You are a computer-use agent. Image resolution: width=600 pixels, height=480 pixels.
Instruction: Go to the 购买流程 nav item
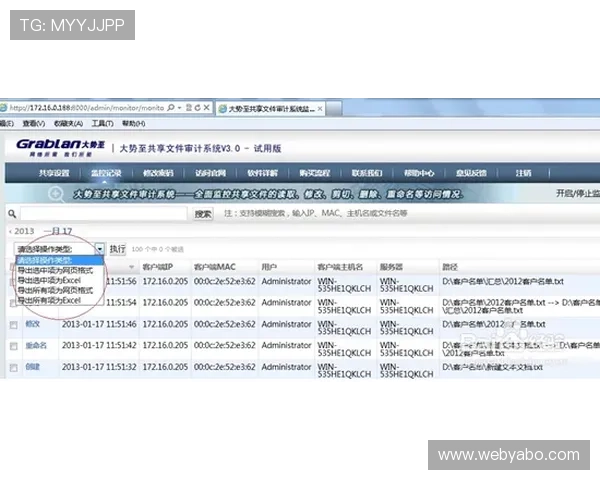315,173
